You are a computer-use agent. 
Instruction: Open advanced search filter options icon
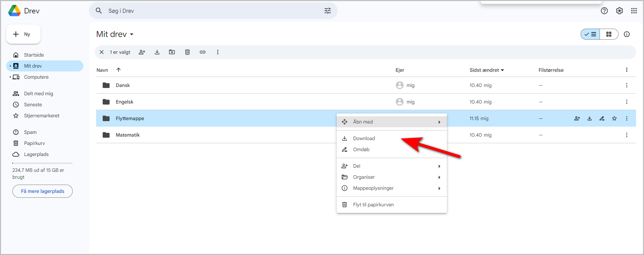coord(328,11)
